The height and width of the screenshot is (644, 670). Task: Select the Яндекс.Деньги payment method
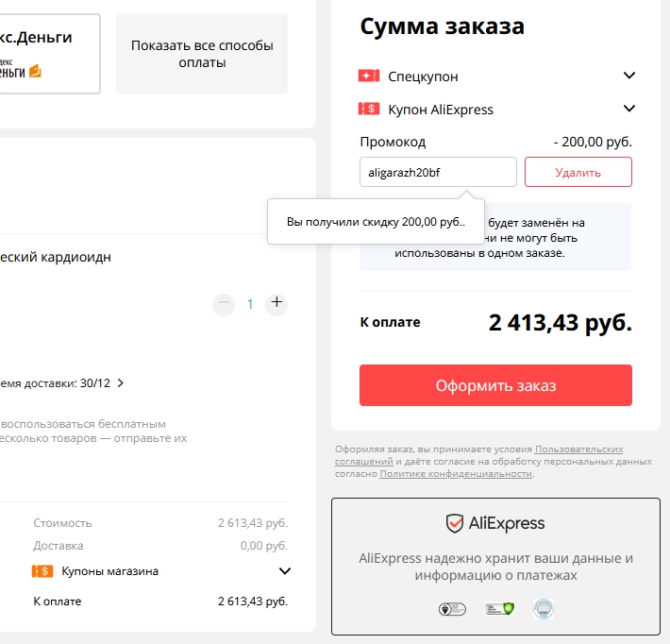pos(49,54)
